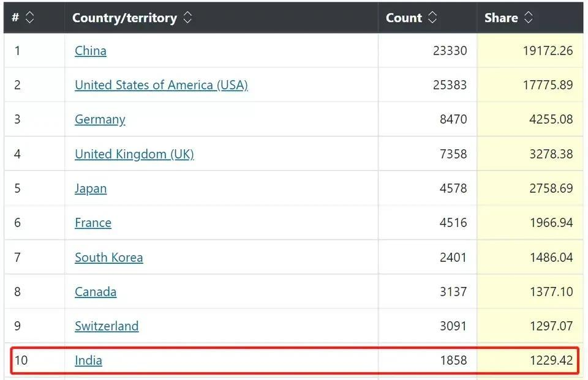The image size is (588, 380).
Task: Click India's share value 1229.42
Action: tap(551, 360)
